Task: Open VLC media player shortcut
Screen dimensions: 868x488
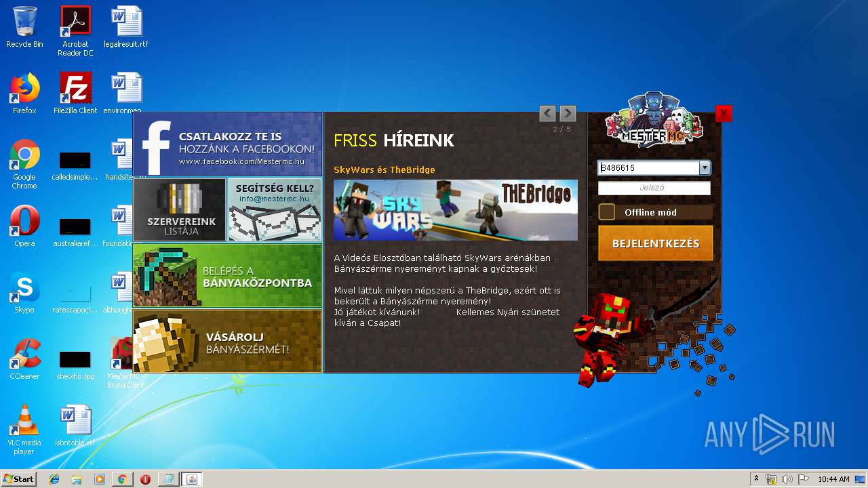Action: [24, 430]
